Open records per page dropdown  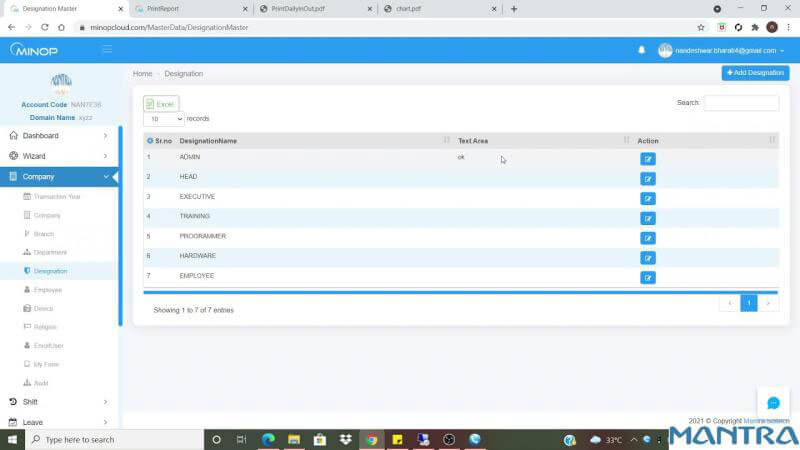(x=163, y=118)
